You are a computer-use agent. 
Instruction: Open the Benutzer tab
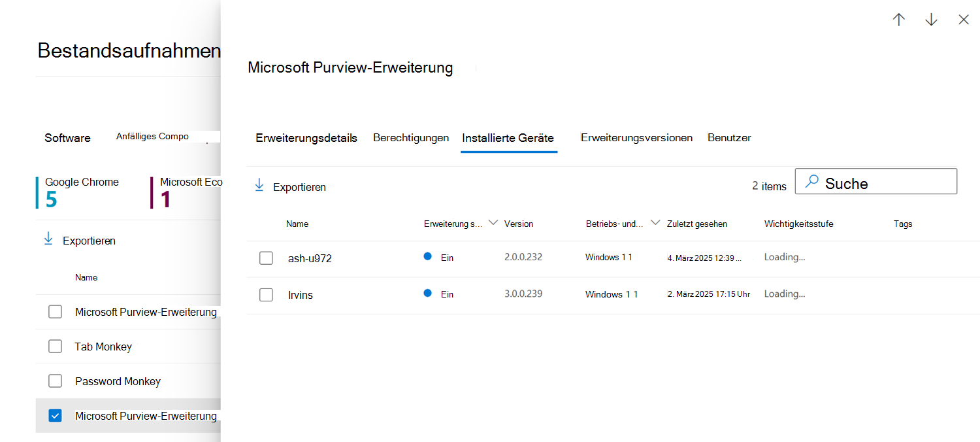(x=729, y=138)
